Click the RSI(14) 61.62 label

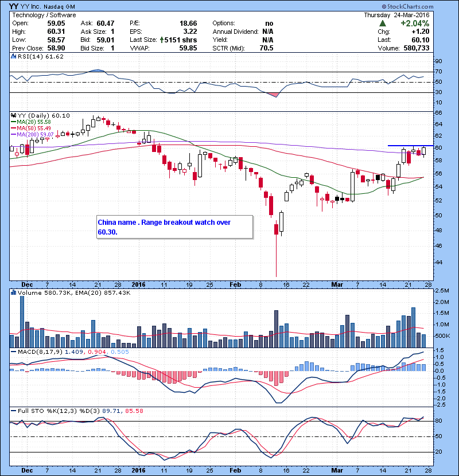point(41,56)
